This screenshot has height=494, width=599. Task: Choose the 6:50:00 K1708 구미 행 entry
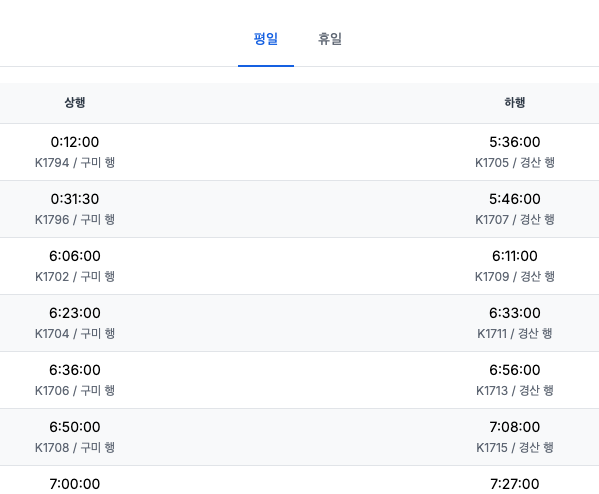tap(75, 437)
